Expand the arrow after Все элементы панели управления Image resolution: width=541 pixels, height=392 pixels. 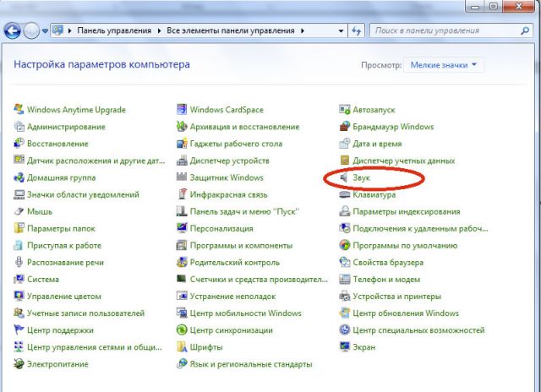pos(303,30)
